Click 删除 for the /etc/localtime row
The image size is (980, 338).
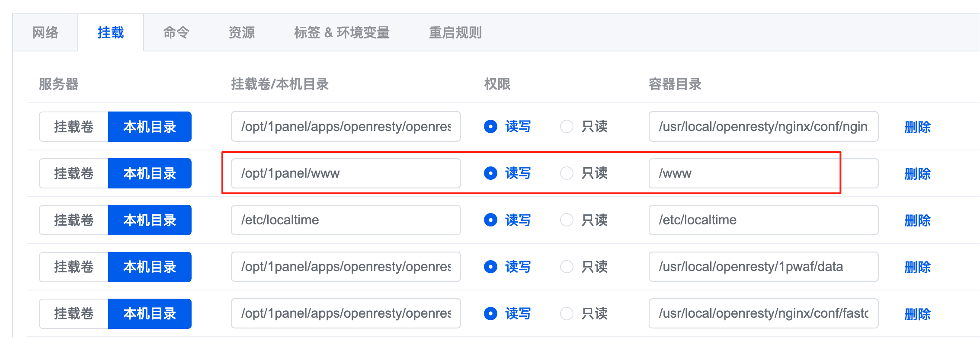tap(917, 220)
